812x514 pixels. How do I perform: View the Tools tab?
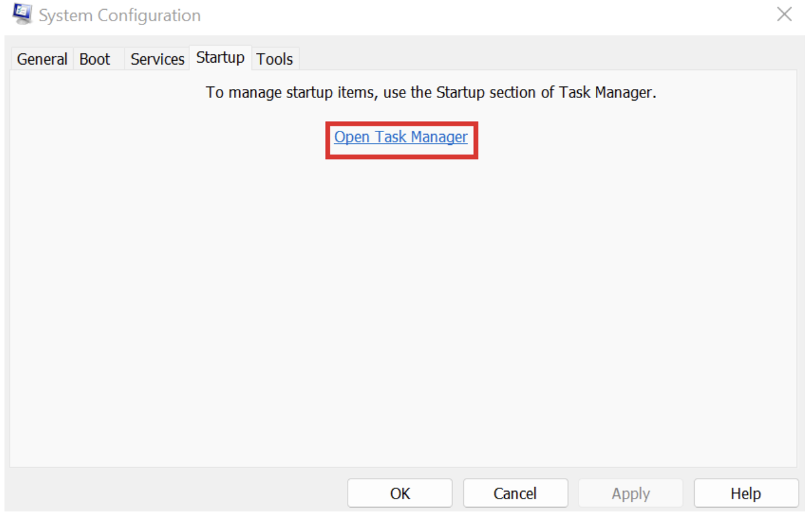[275, 58]
